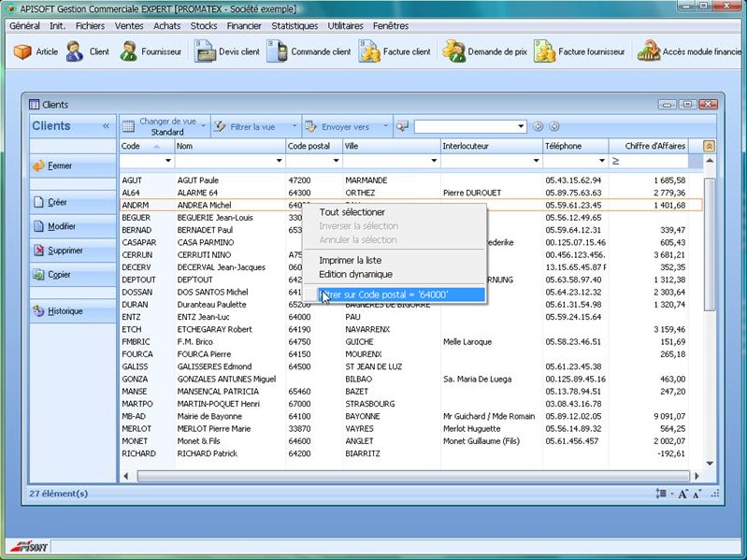This screenshot has width=747, height=560.
Task: Click the Supprimer sidebar icon
Action: tap(38, 251)
